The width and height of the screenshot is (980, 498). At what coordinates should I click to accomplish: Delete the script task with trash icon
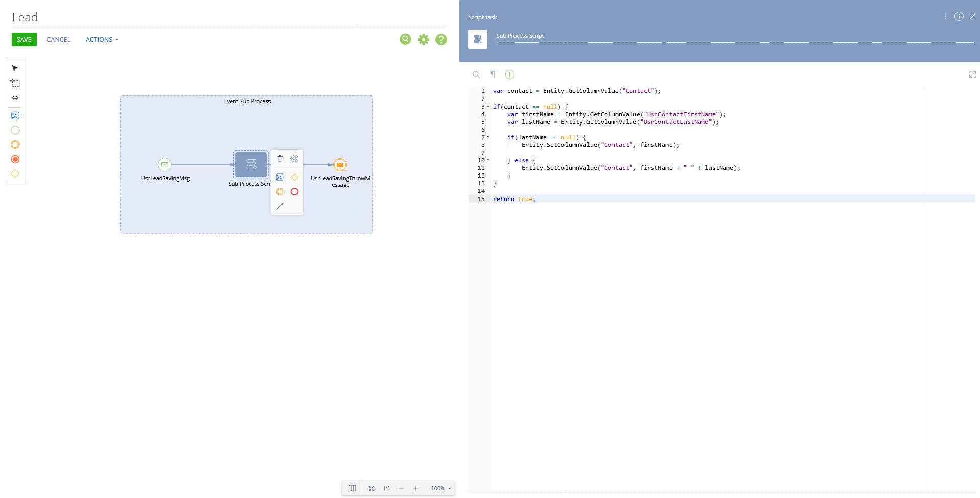pos(280,158)
